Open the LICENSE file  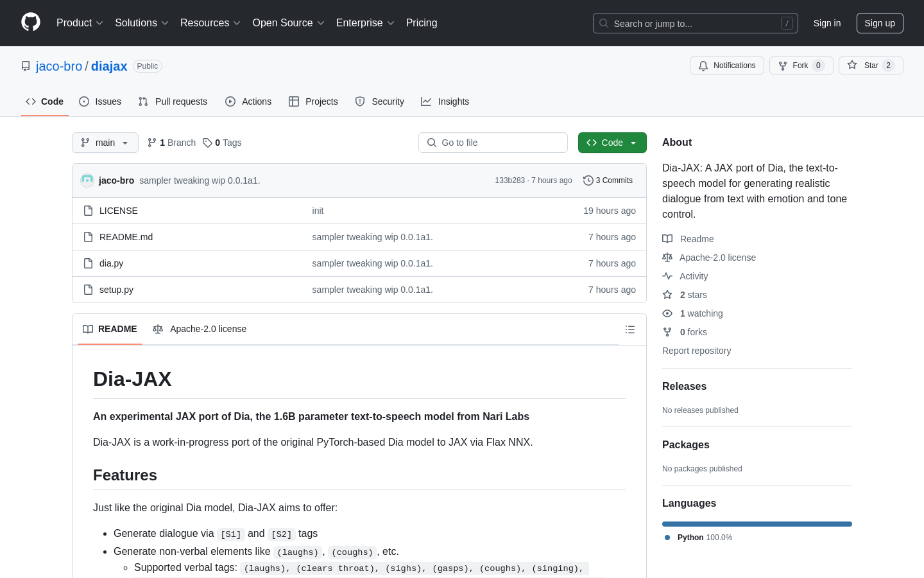(119, 211)
